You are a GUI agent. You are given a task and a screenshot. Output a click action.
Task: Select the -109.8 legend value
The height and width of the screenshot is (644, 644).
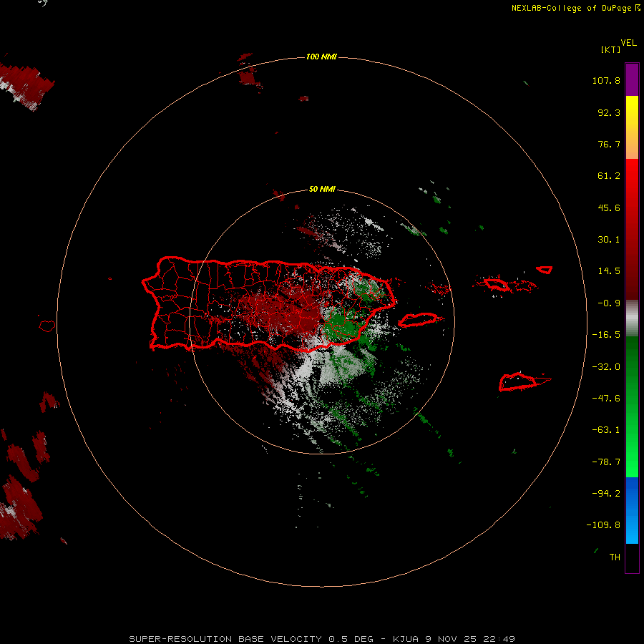tap(603, 525)
